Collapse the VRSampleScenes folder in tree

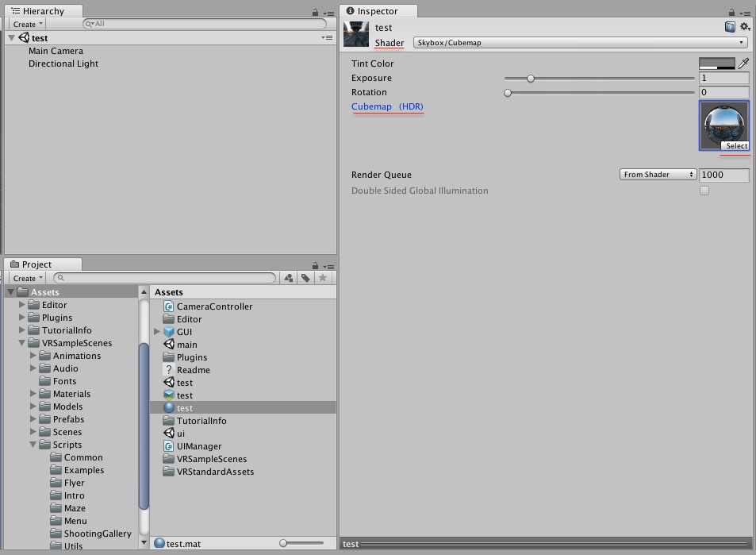[21, 343]
